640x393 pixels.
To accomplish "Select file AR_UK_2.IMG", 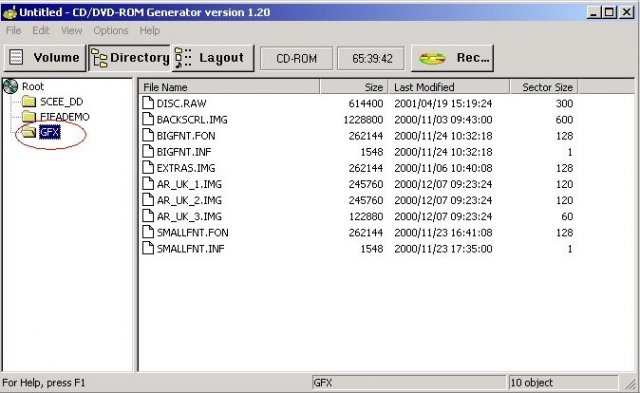I will (189, 200).
